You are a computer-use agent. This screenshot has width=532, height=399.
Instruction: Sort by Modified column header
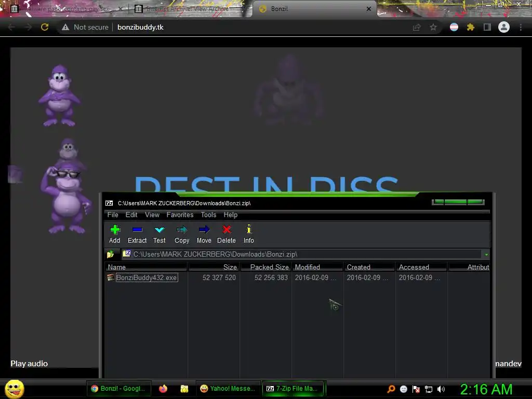coord(317,267)
